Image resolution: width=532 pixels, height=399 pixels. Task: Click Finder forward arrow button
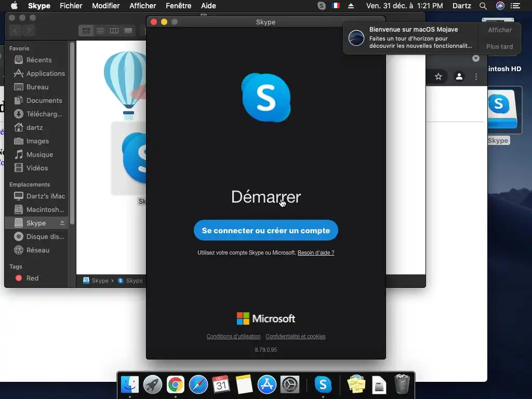click(x=29, y=31)
